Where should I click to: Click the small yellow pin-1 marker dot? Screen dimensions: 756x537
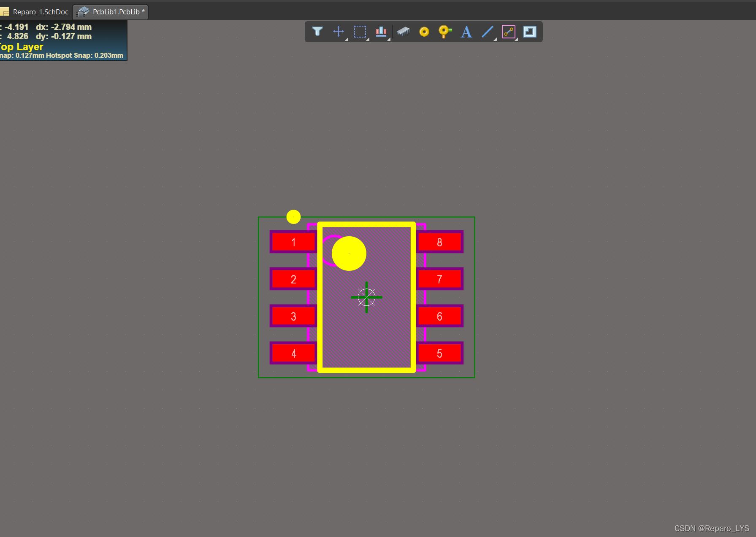293,217
